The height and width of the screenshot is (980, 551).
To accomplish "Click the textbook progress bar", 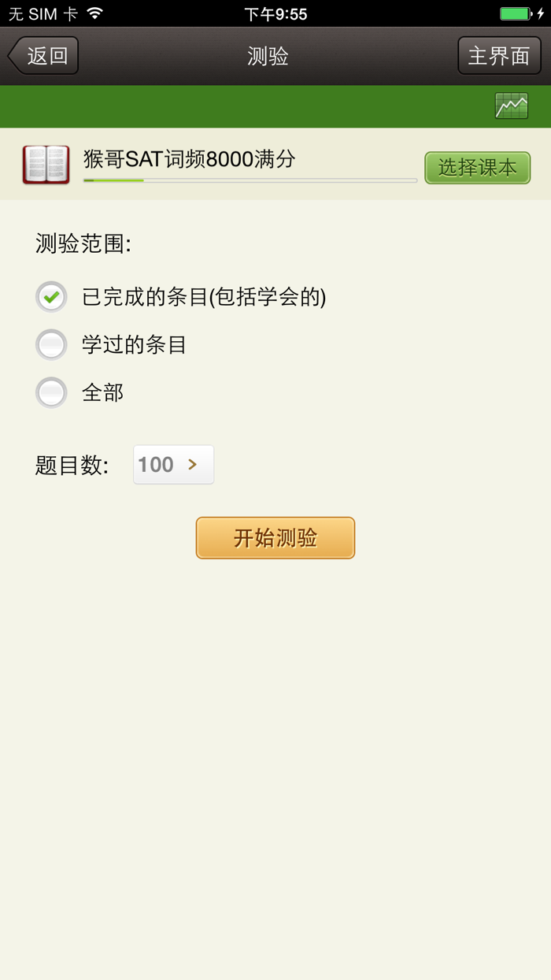I will [x=250, y=180].
